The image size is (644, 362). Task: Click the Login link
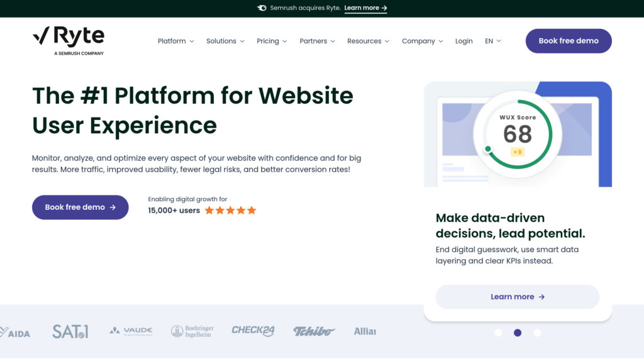(464, 41)
